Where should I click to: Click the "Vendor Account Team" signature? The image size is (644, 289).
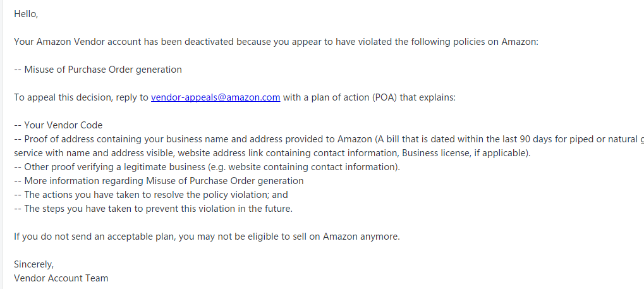pos(61,278)
